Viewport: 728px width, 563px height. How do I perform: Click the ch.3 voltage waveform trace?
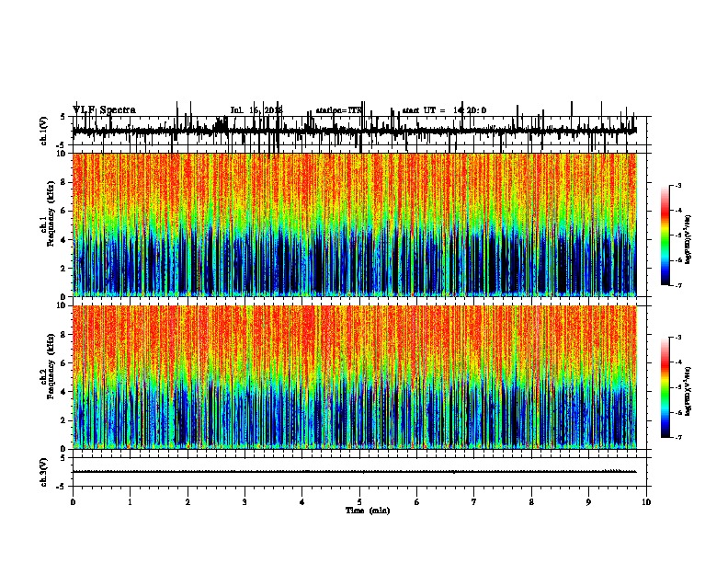(355, 472)
